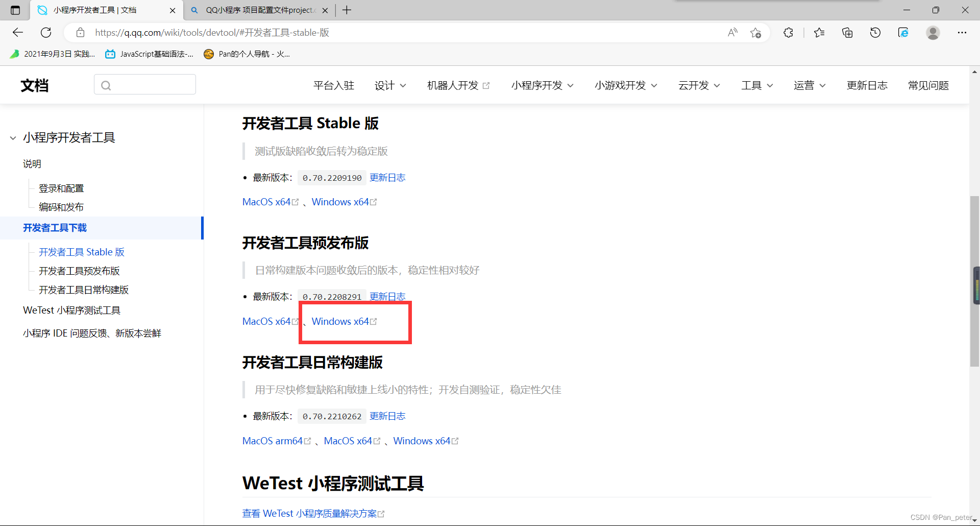Open 编码和发布 sidebar item
The height and width of the screenshot is (526, 980).
click(61, 207)
